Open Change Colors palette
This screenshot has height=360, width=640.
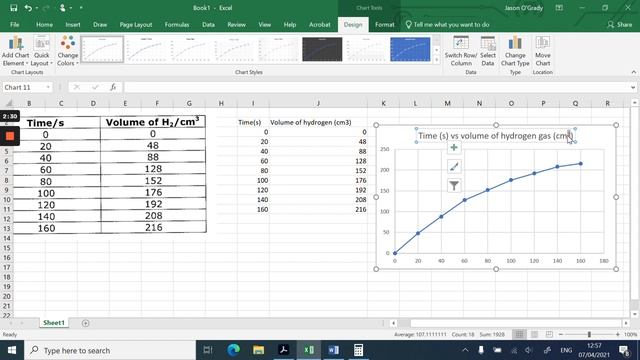point(67,51)
